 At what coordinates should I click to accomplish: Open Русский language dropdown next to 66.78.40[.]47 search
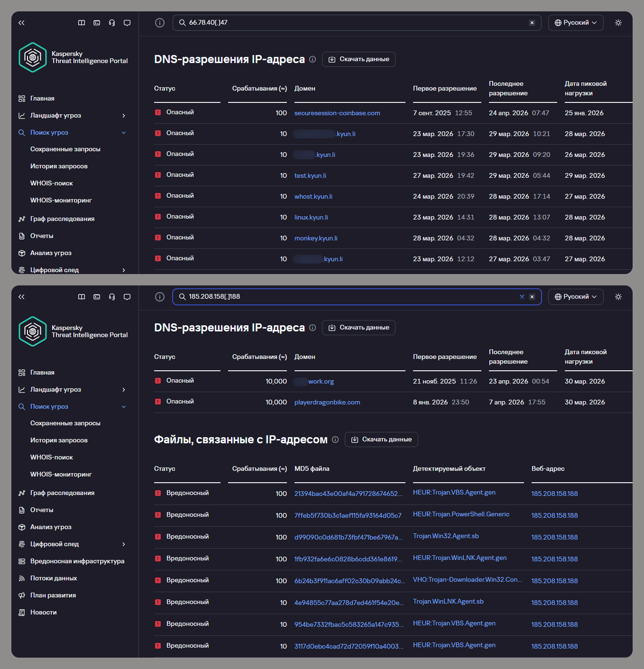coord(576,23)
